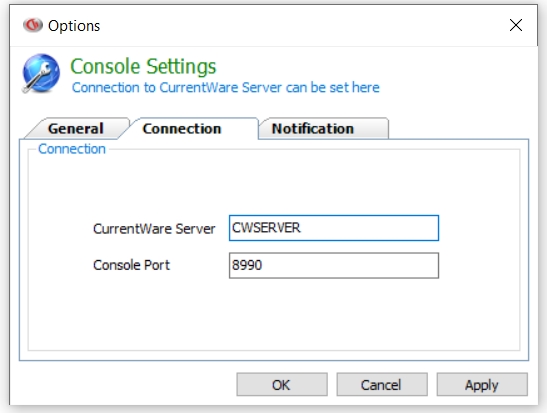Click the 'CurrentWare Server' label
The width and height of the screenshot is (547, 413).
coord(154,229)
